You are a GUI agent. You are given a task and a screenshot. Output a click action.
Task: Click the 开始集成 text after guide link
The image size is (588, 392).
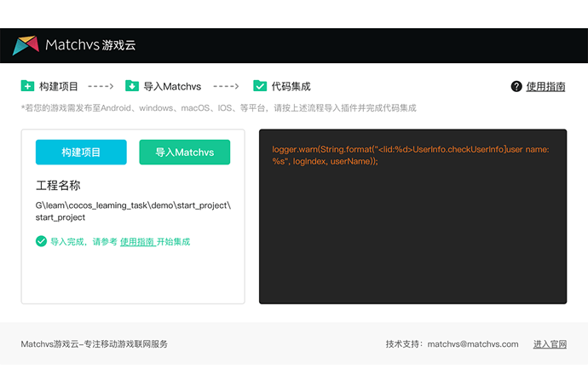pyautogui.click(x=174, y=241)
